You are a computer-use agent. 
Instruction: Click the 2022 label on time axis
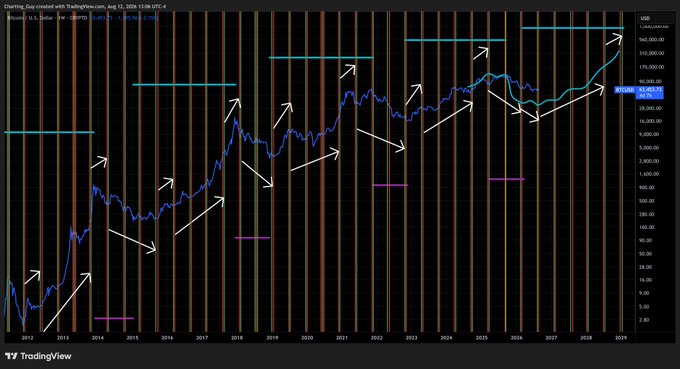coord(376,338)
